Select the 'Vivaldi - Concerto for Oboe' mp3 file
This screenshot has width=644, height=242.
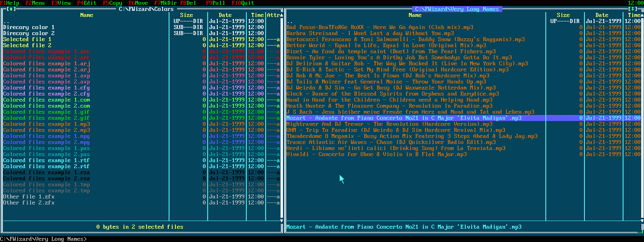pyautogui.click(x=376, y=154)
